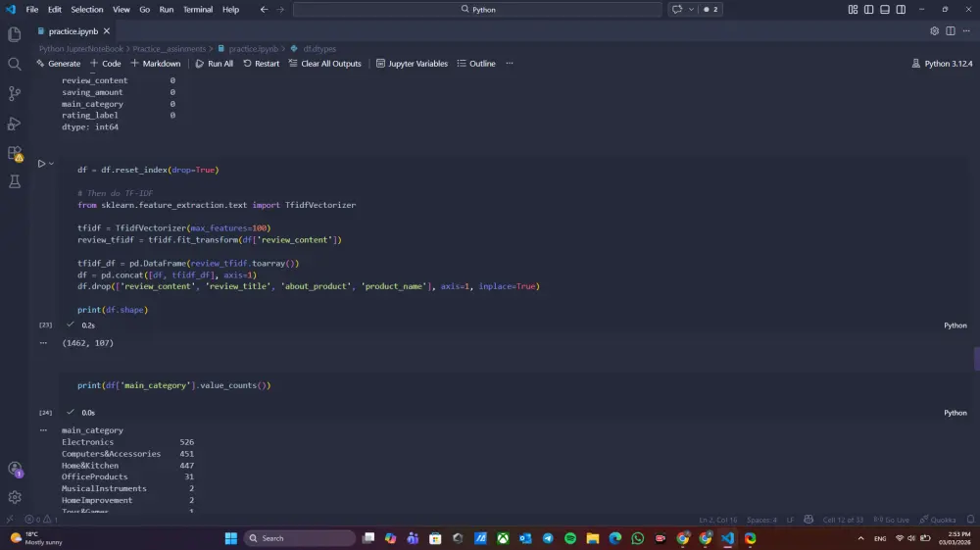Select Python 3.12.4 kernel picker
This screenshot has width=980, height=550.
pos(942,64)
